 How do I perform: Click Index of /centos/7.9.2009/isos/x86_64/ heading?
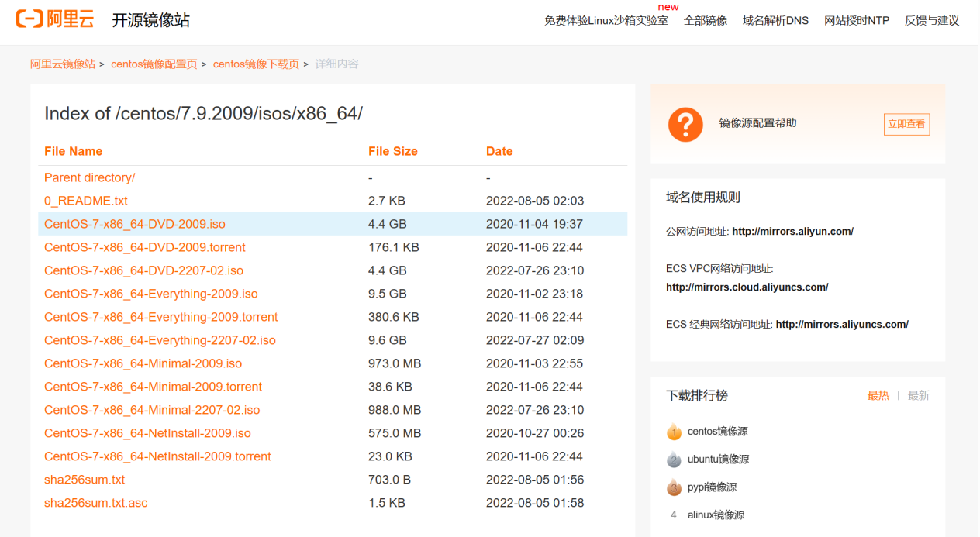click(x=203, y=114)
